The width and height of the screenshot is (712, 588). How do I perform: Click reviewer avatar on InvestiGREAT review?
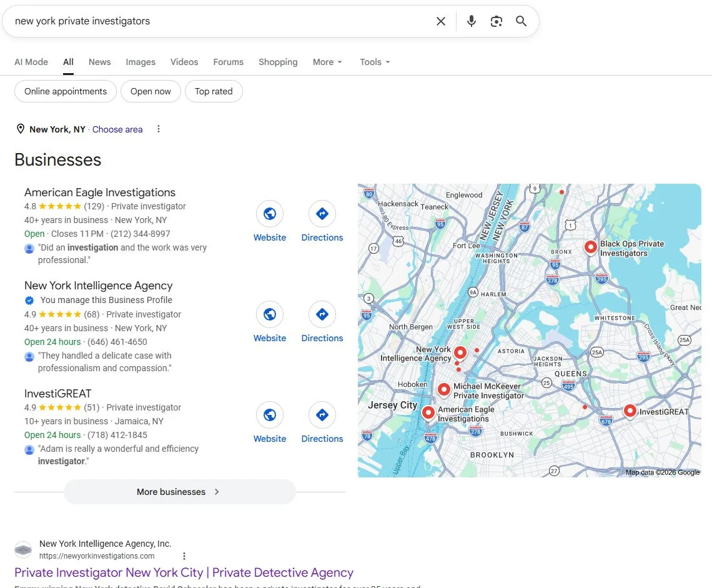(29, 450)
